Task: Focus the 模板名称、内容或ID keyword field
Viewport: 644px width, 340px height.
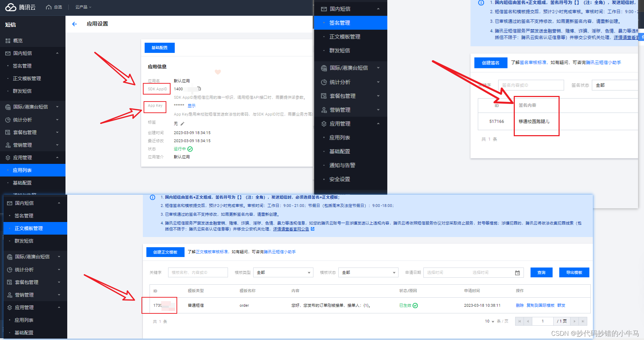Action: [x=198, y=272]
